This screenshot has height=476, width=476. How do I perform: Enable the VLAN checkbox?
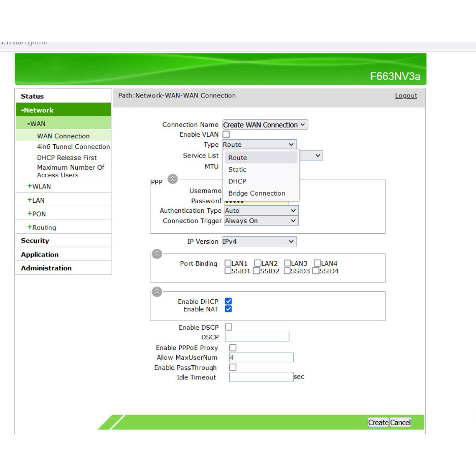[x=226, y=135]
